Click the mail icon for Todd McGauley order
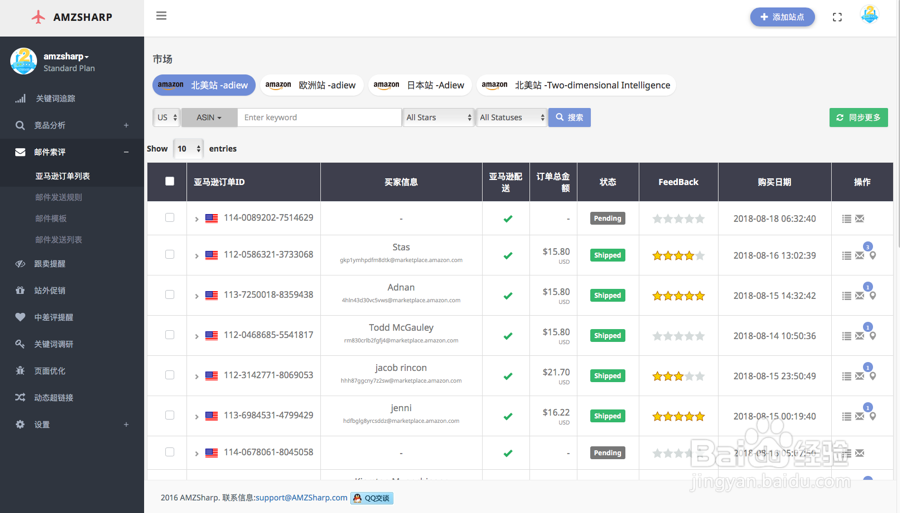 [860, 336]
